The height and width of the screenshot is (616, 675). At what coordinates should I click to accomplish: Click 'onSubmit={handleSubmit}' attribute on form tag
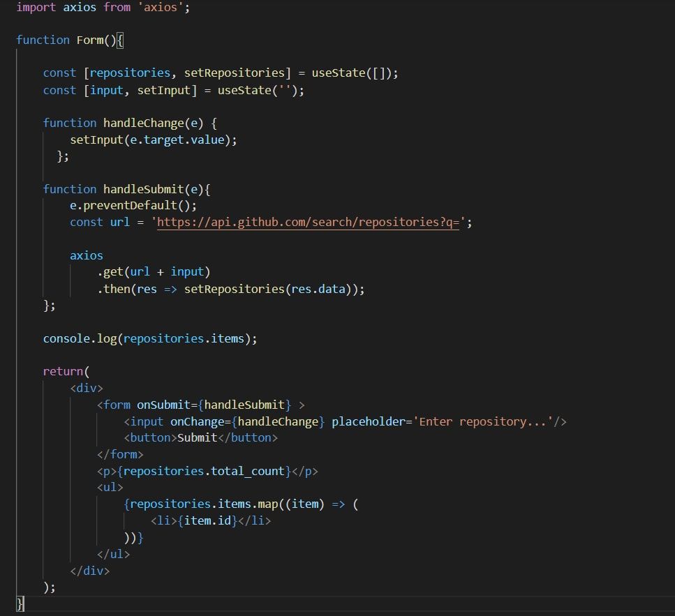click(214, 405)
